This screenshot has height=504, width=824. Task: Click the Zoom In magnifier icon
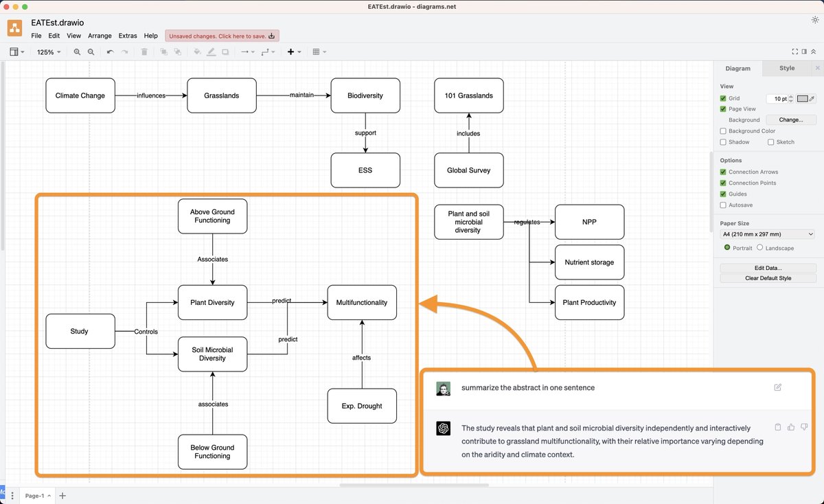(77, 51)
